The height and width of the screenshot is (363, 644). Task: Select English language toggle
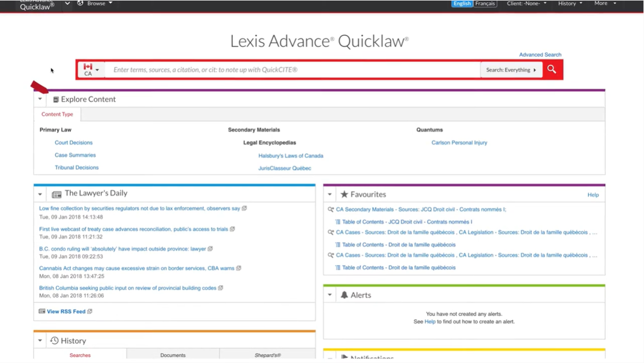462,4
